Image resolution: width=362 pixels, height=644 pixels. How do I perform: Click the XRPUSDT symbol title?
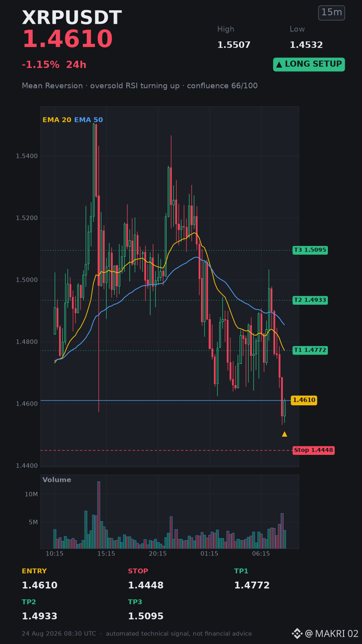(x=72, y=18)
